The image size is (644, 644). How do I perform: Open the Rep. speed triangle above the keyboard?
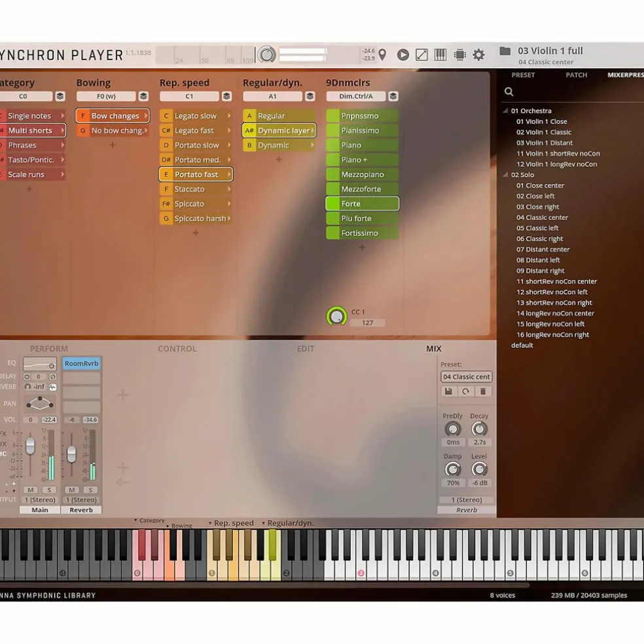pyautogui.click(x=210, y=524)
